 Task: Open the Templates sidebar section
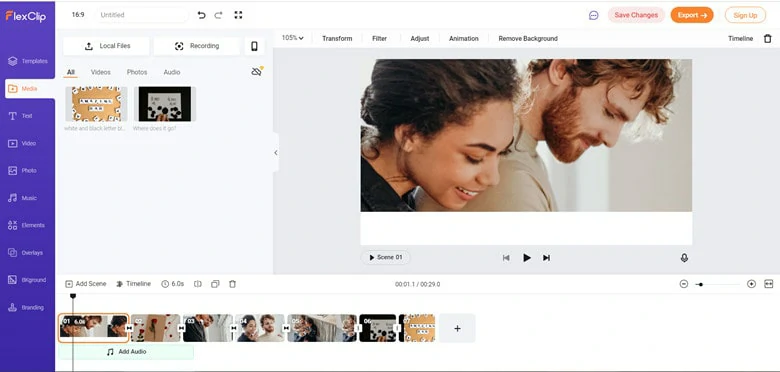point(28,61)
